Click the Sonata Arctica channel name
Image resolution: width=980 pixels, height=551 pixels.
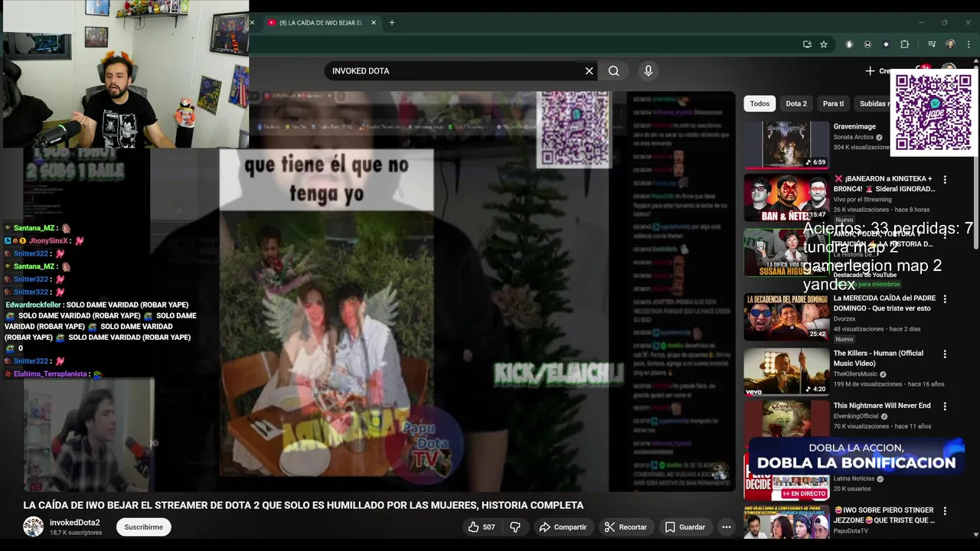pyautogui.click(x=854, y=137)
